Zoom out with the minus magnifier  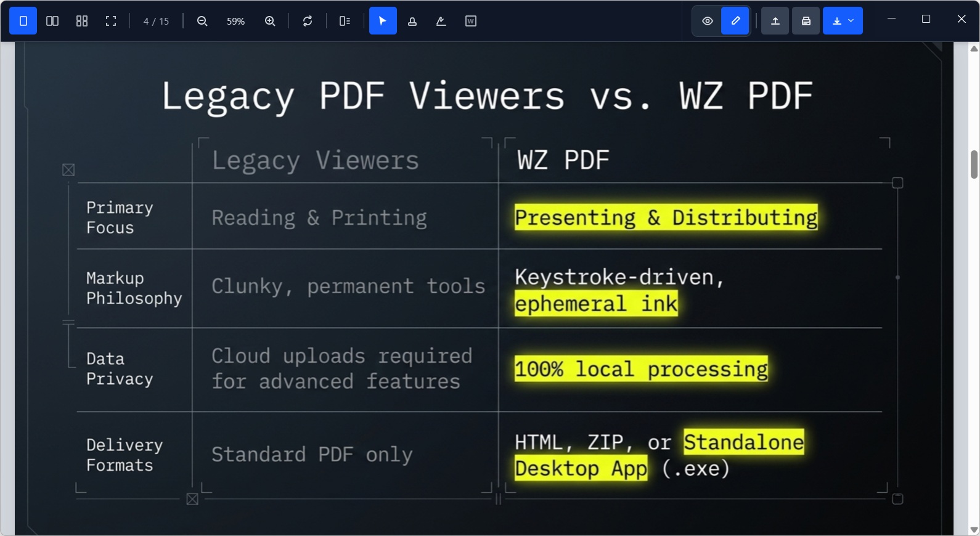click(202, 21)
